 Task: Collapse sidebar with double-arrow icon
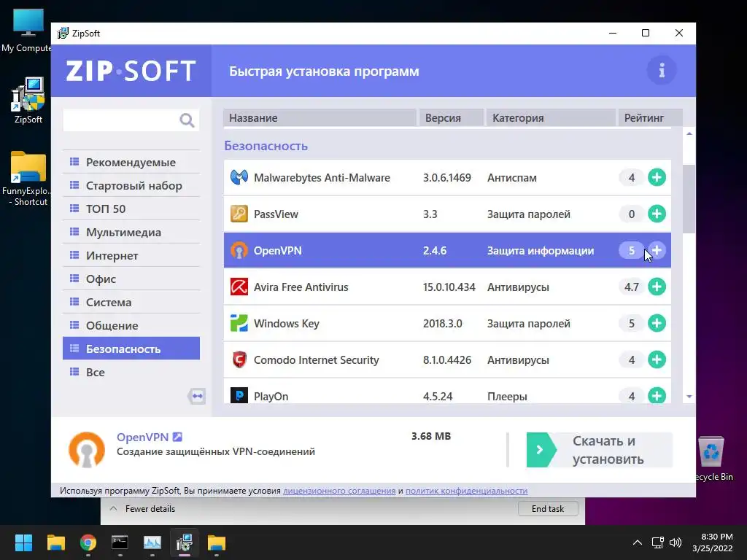coord(197,396)
